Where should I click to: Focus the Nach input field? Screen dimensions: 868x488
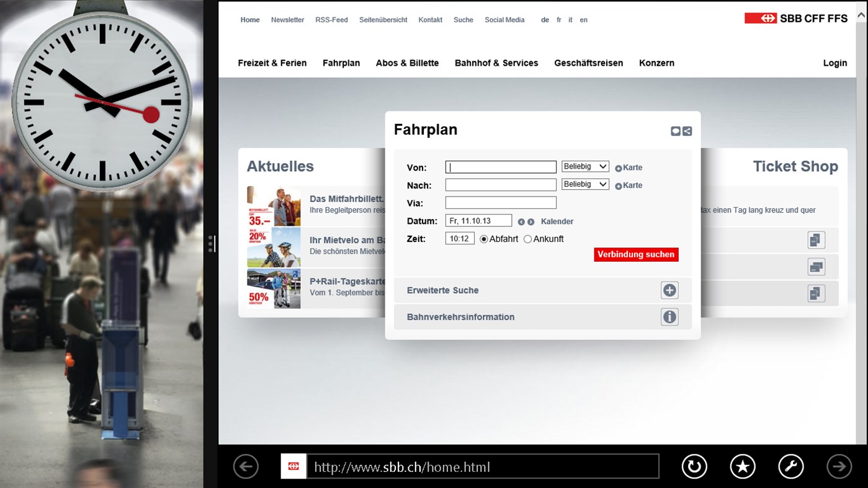click(x=501, y=185)
